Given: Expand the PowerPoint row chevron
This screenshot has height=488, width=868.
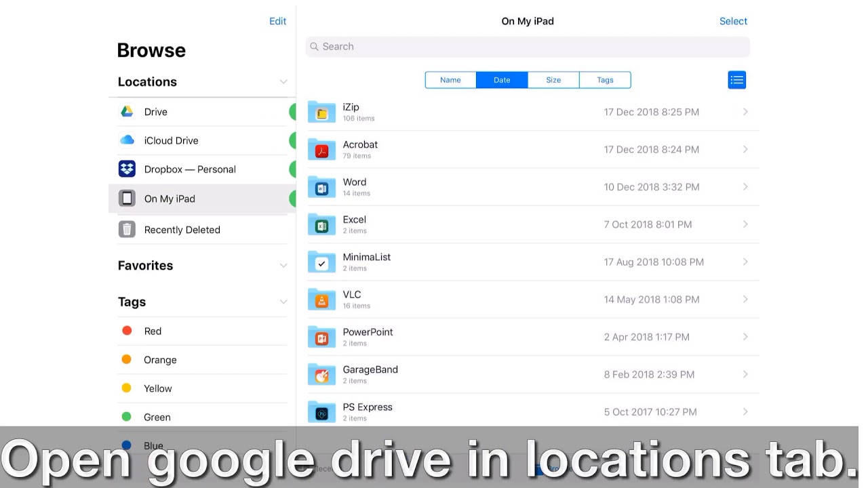Looking at the screenshot, I should tap(745, 337).
